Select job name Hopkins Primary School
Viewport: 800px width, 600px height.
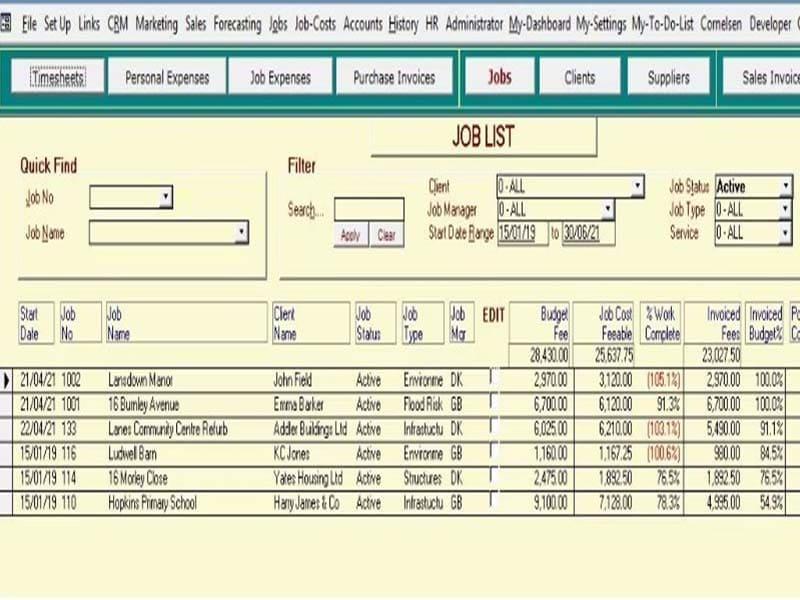[152, 503]
